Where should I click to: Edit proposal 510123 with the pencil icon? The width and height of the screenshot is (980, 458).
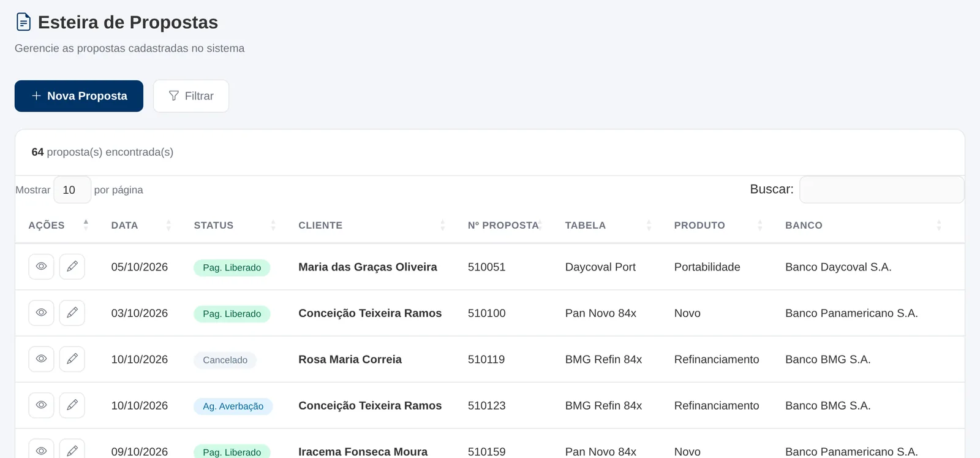72,405
